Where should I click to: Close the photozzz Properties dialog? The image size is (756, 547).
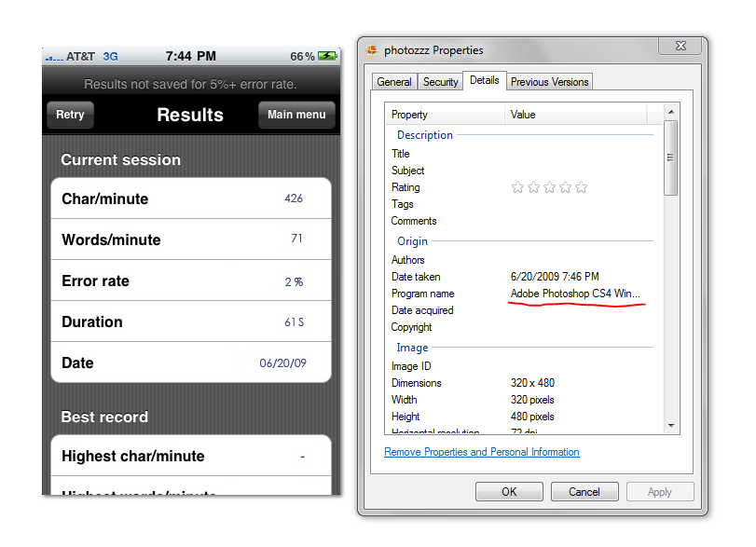(x=680, y=46)
